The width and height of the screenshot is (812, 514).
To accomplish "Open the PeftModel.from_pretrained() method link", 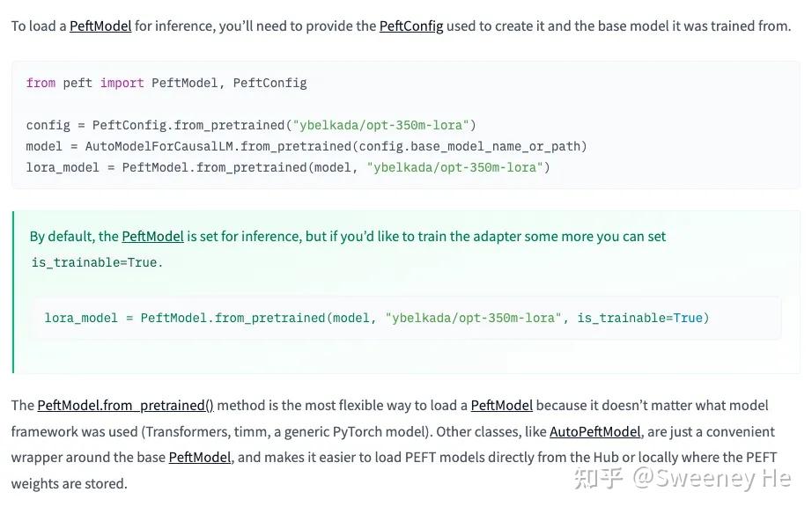I will (x=125, y=405).
